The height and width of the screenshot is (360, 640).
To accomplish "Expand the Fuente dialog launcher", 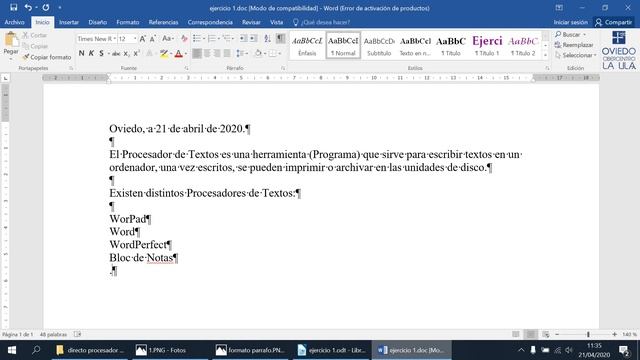I will coord(187,68).
